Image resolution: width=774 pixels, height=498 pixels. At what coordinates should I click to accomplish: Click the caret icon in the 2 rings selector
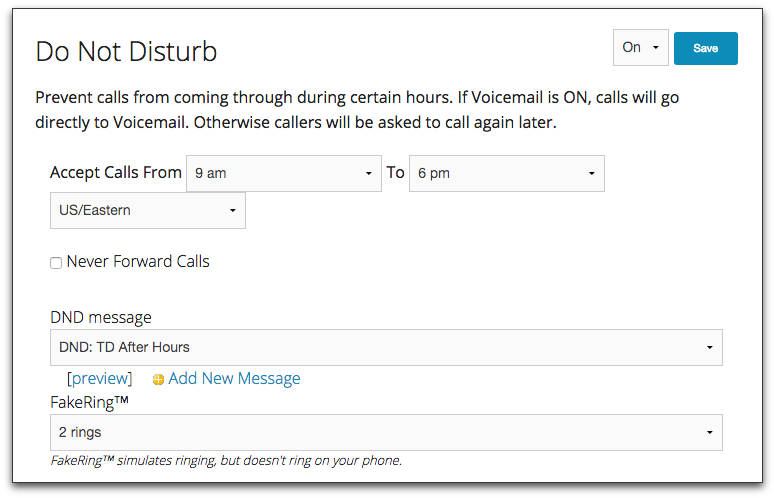click(709, 432)
